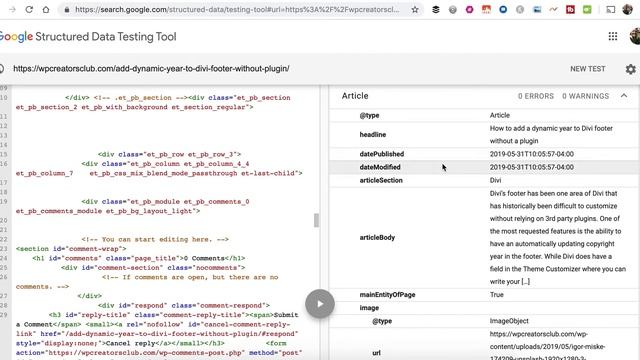Click the '0 ERRORS' indicator
The height and width of the screenshot is (360, 640).
click(536, 96)
